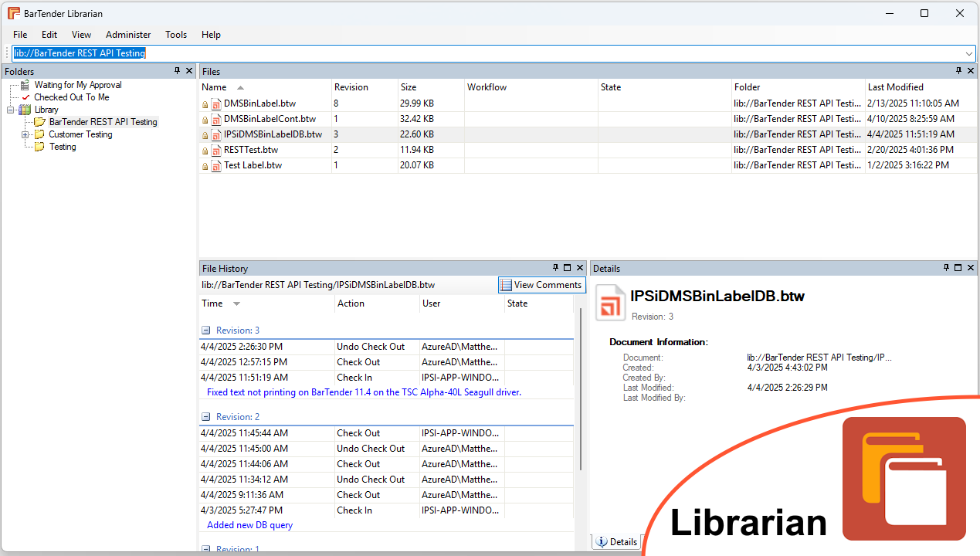This screenshot has height=556, width=980.
Task: Sort history by the Action column header
Action: click(x=377, y=303)
